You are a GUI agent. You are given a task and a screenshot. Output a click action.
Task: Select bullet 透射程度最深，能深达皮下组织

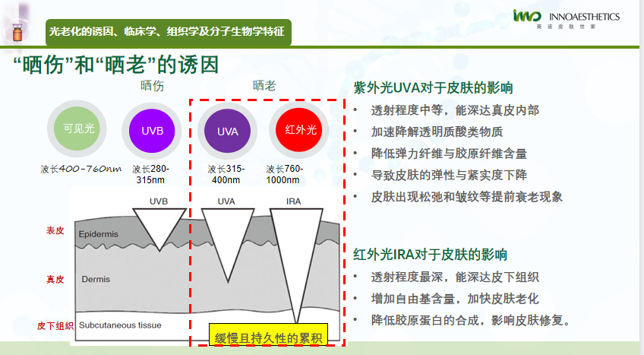(455, 277)
